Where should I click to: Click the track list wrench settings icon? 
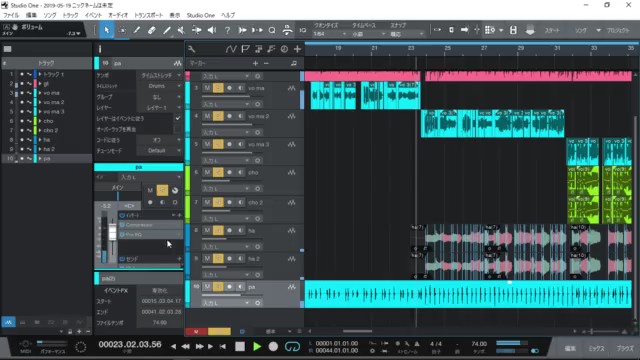pos(191,49)
